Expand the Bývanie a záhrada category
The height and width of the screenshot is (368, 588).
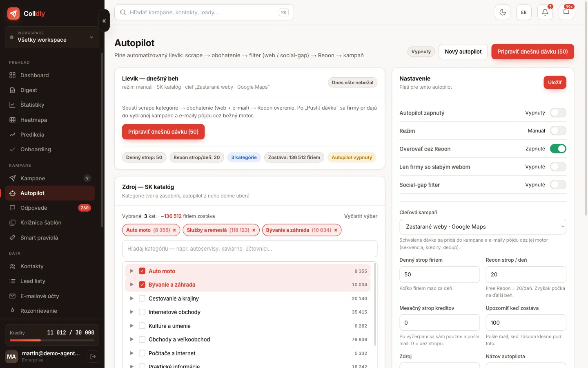(131, 285)
